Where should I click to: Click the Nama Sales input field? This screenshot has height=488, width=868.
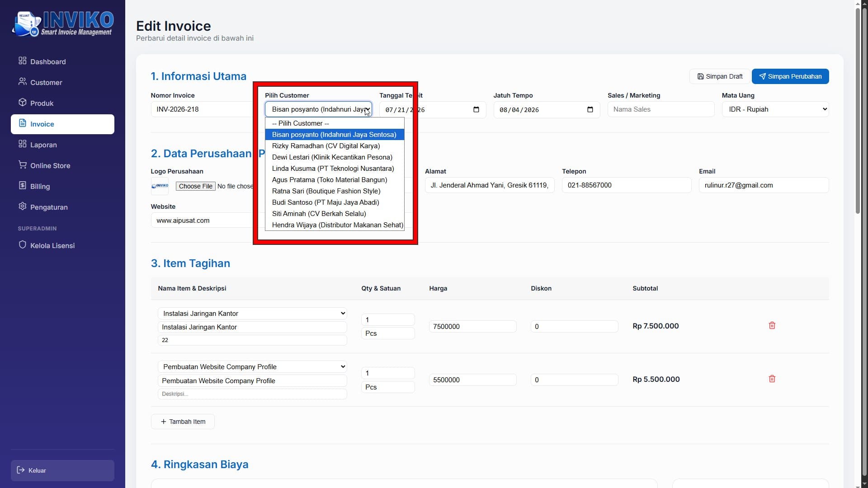[x=660, y=109]
